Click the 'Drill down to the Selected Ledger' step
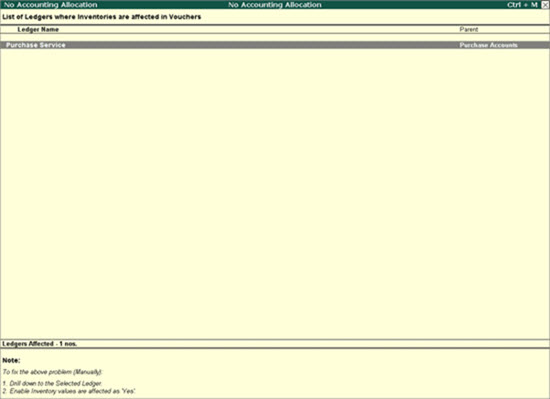This screenshot has height=399, width=550. point(52,383)
